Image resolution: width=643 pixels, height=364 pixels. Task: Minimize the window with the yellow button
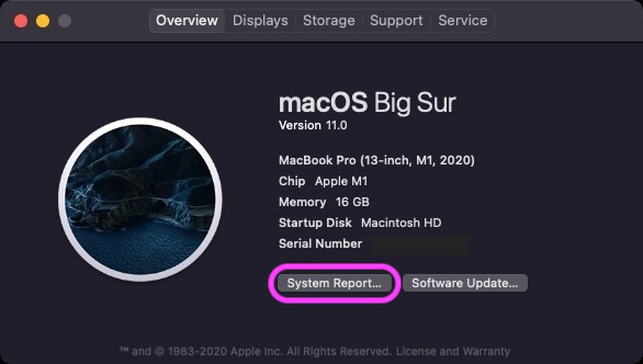point(43,21)
